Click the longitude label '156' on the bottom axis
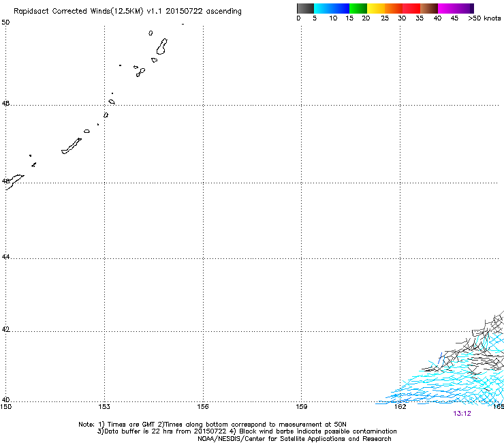This screenshot has width=504, height=443. (203, 407)
